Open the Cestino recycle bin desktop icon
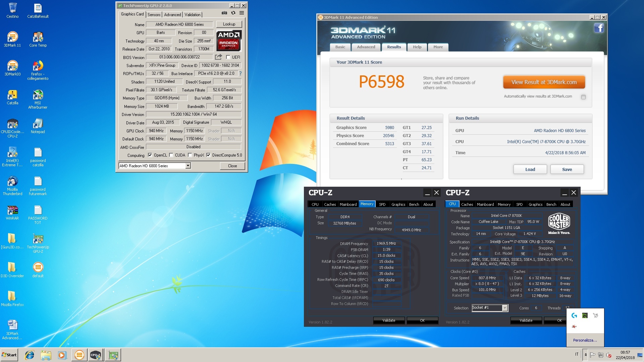The image size is (644, 362). coord(12,10)
